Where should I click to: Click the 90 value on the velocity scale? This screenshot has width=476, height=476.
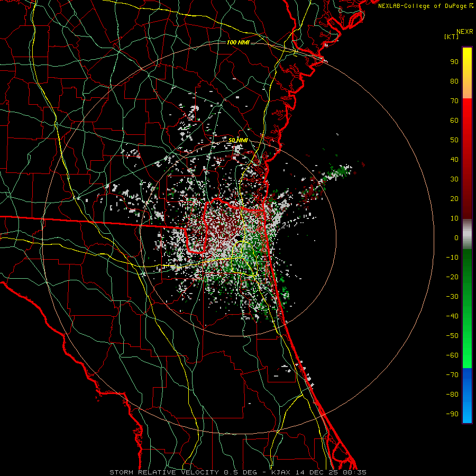(x=454, y=62)
